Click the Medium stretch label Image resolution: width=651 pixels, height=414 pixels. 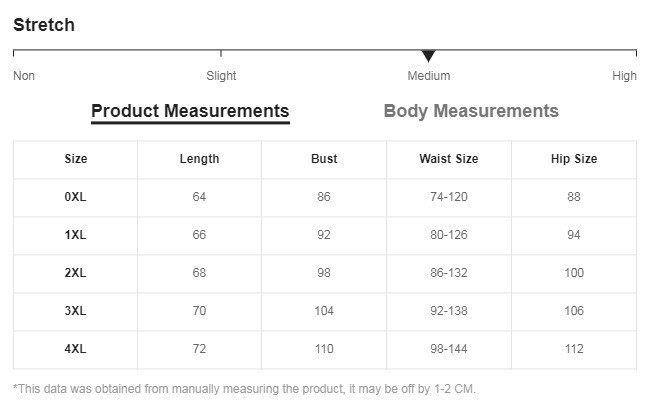pyautogui.click(x=428, y=76)
